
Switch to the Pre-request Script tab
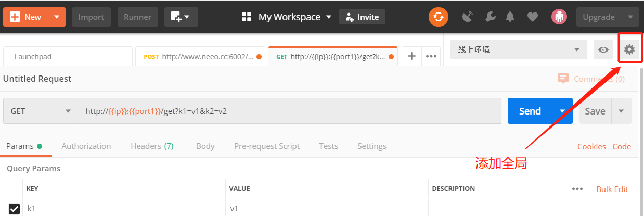(x=267, y=146)
